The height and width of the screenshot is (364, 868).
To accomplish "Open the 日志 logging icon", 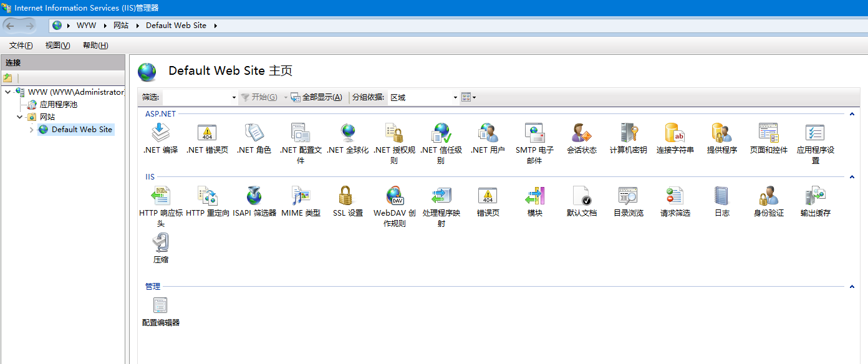I will coord(721,196).
